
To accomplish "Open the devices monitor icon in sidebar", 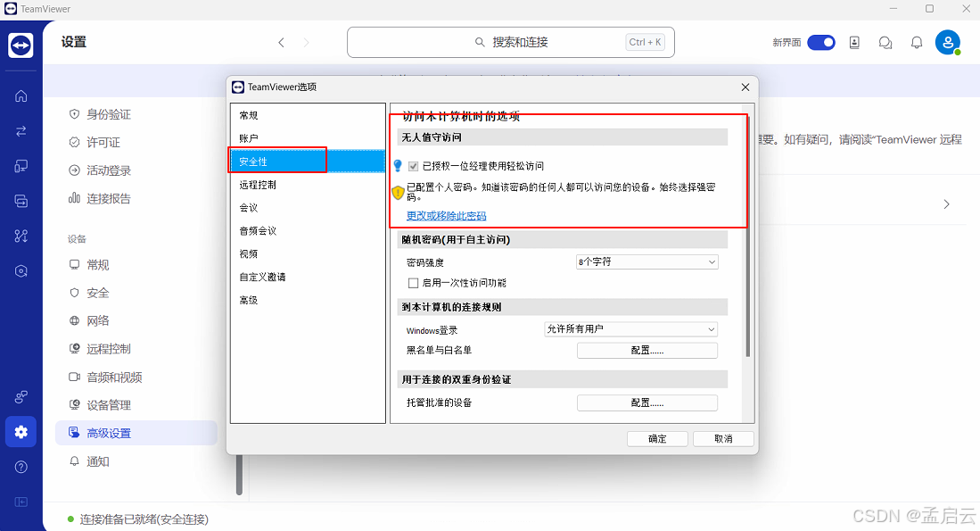I will pos(21,166).
